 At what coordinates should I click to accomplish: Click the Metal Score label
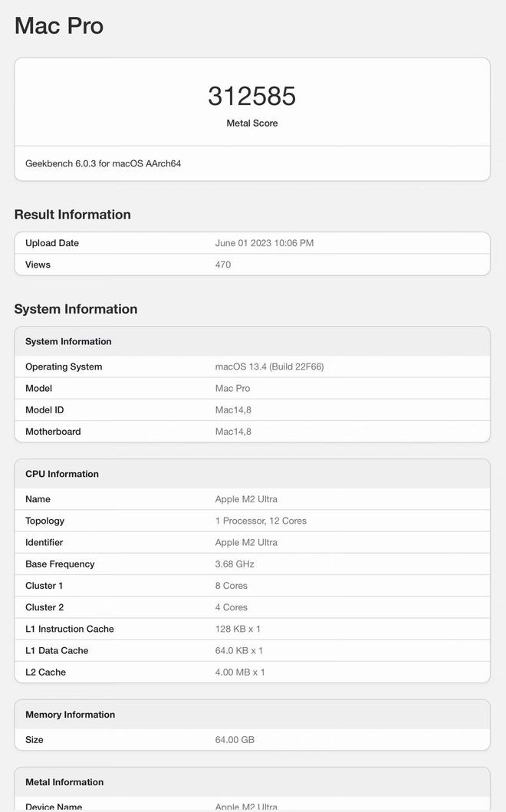click(x=251, y=123)
